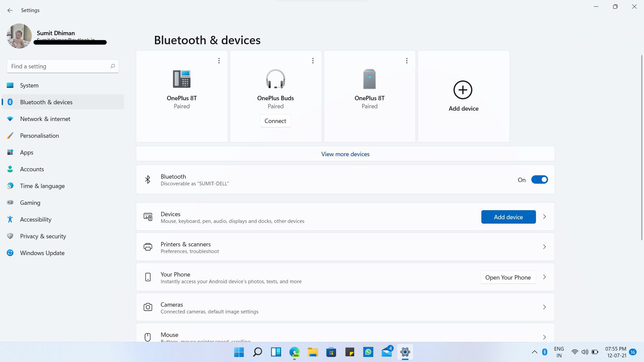
Task: Open Gaming settings
Action: click(30, 202)
